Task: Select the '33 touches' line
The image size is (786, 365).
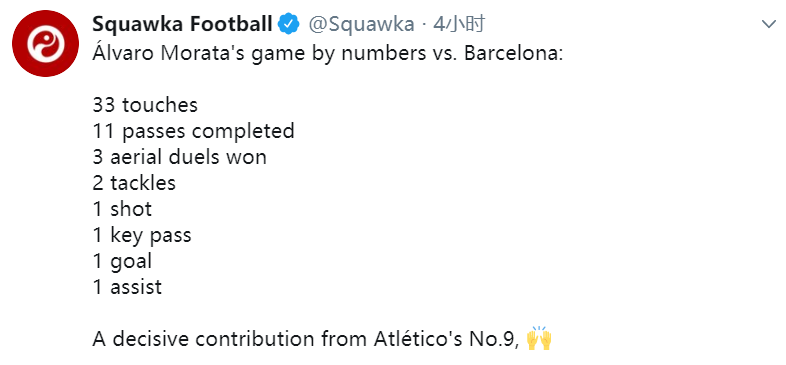Action: point(145,105)
